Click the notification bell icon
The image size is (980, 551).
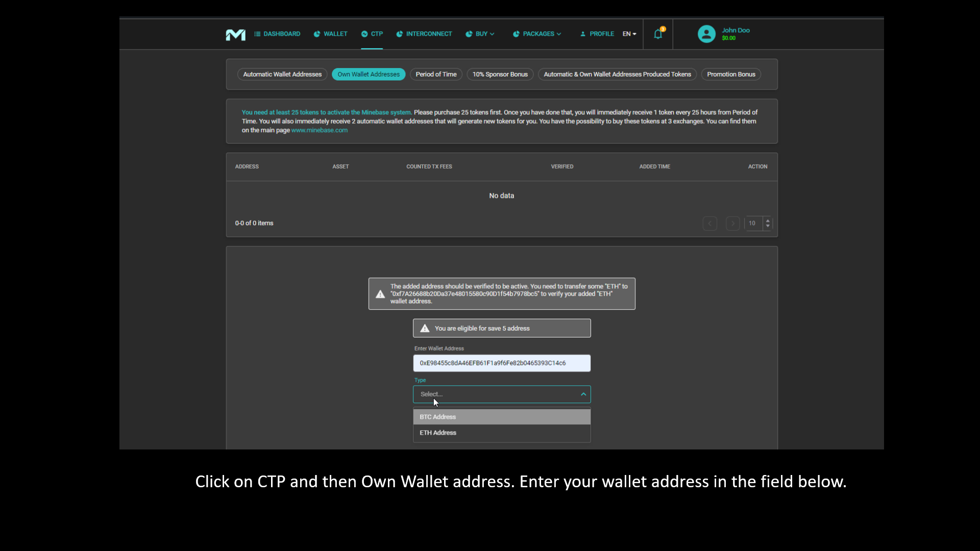pyautogui.click(x=657, y=34)
